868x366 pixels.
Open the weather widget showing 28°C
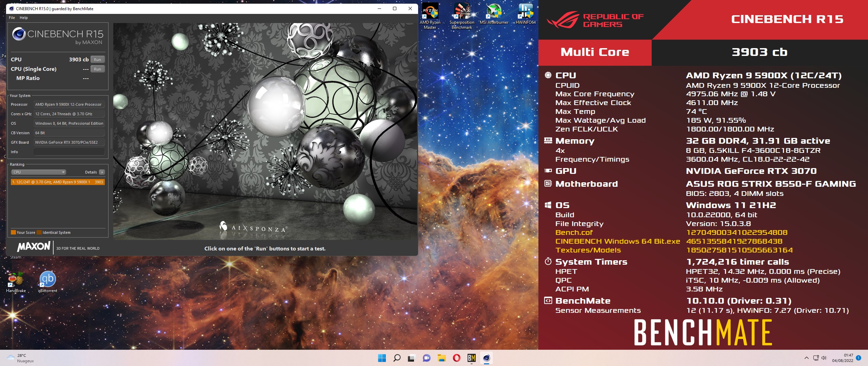point(20,358)
